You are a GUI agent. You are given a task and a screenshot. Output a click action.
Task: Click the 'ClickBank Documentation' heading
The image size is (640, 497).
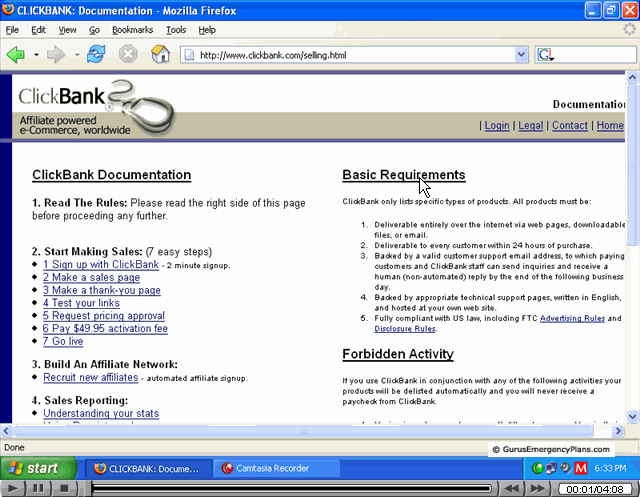click(111, 175)
